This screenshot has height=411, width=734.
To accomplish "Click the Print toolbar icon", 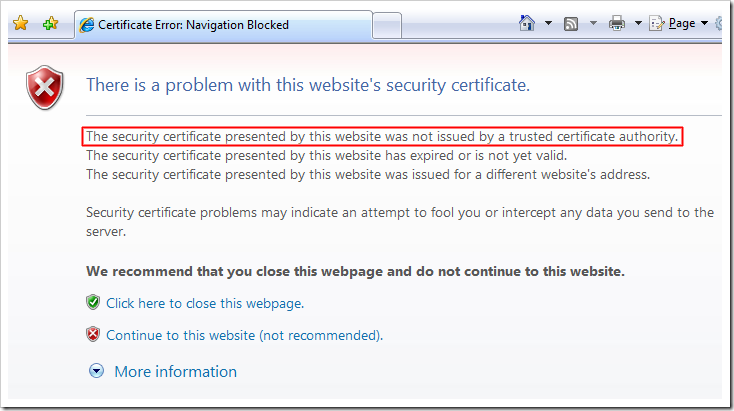I will coord(617,23).
